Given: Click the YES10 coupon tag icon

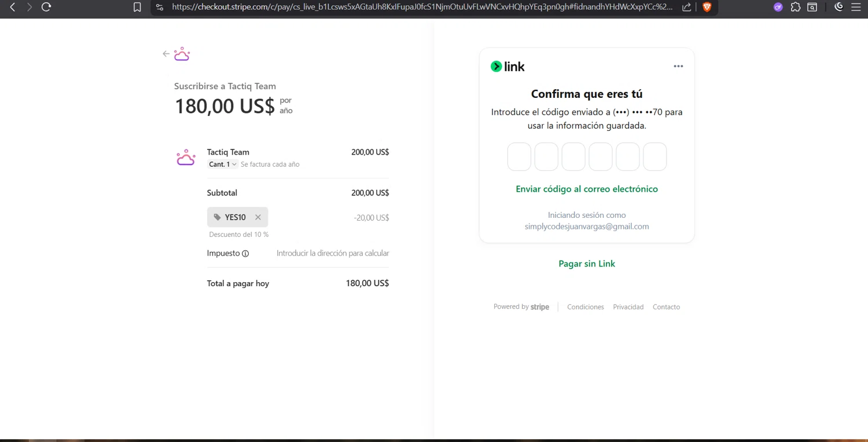Looking at the screenshot, I should pos(217,217).
